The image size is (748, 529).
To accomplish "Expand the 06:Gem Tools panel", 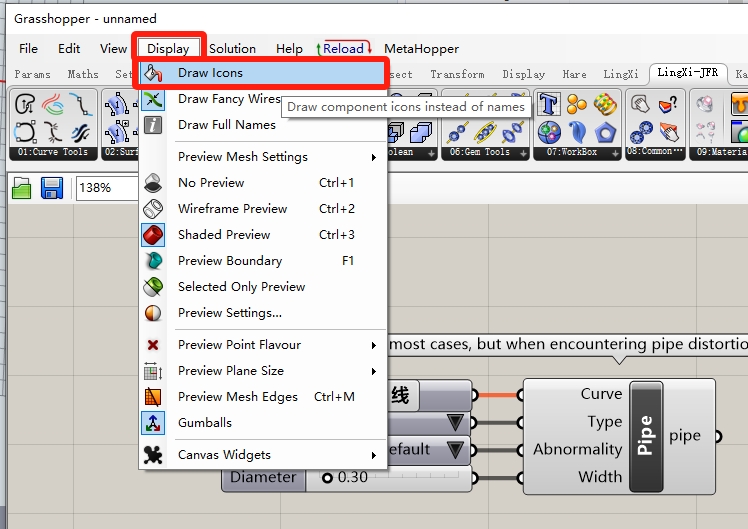I will coord(523,153).
